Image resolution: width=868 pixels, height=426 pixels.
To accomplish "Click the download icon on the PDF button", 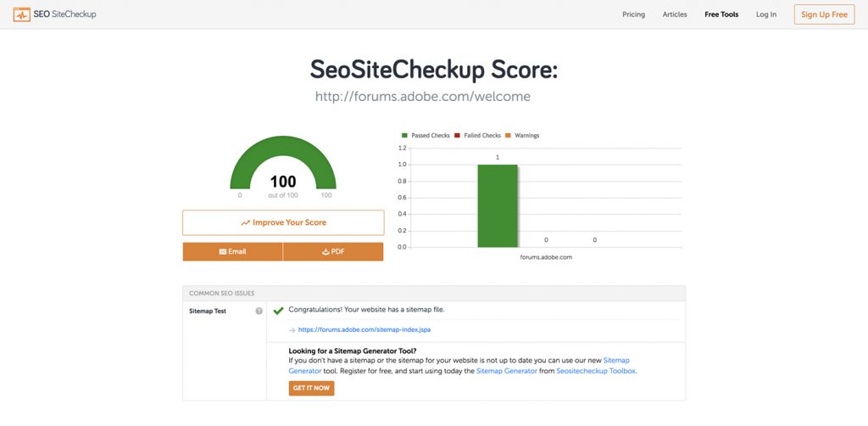I will [325, 252].
